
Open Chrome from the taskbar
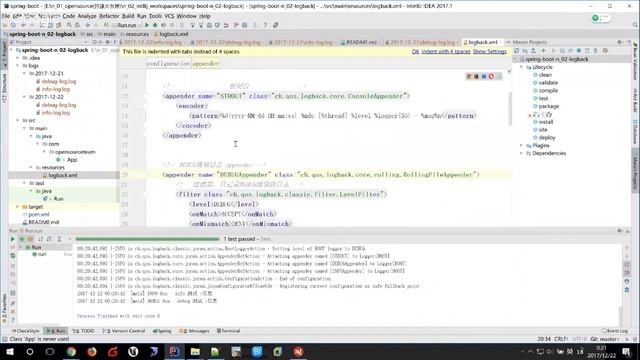point(71,351)
